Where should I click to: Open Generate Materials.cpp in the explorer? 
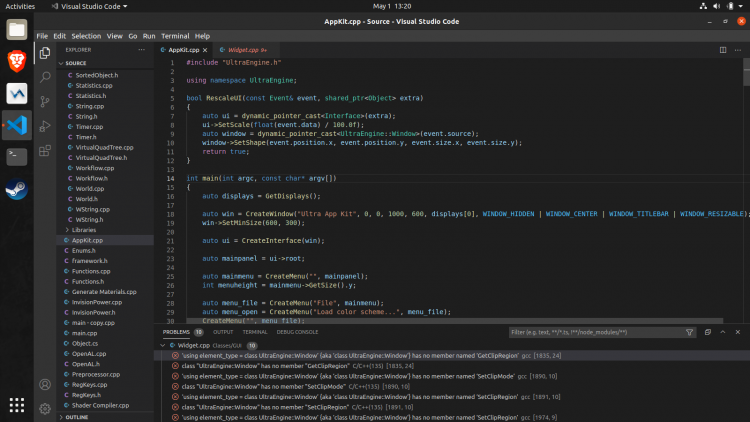[104, 292]
